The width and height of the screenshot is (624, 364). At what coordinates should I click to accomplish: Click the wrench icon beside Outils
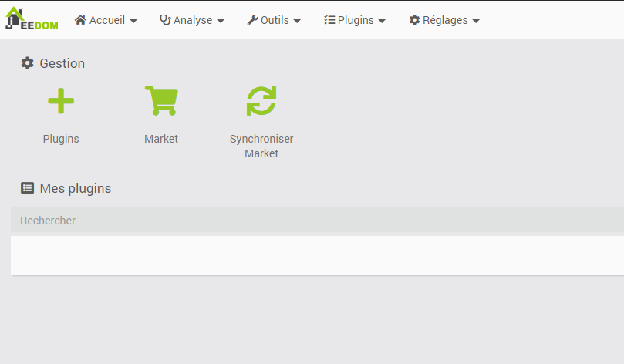[252, 20]
